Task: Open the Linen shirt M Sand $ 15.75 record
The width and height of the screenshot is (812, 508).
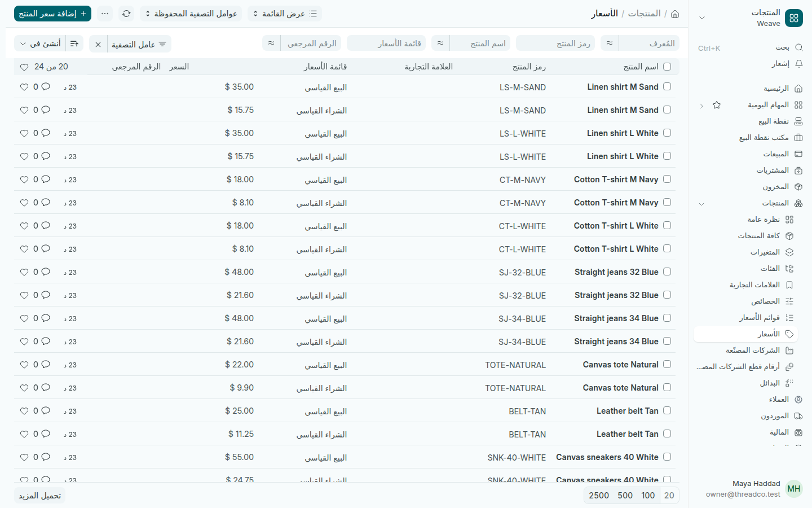Action: 623,110
